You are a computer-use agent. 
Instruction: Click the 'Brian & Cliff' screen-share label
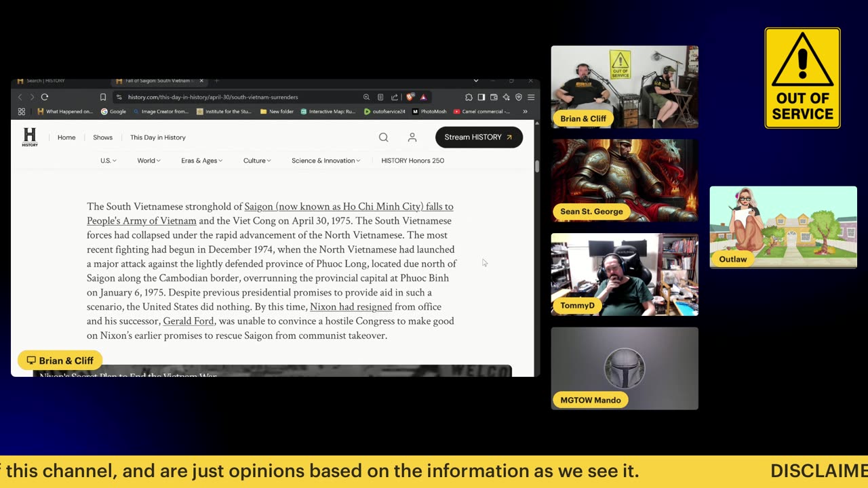tap(60, 361)
